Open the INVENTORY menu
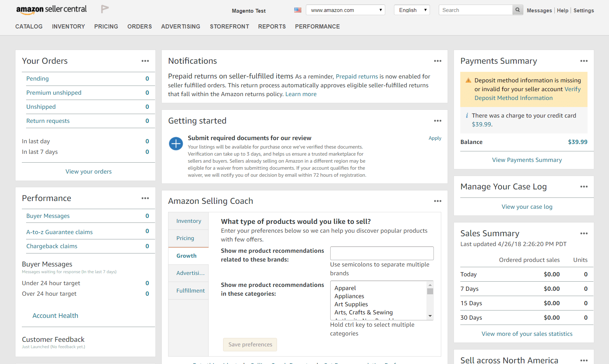This screenshot has width=609, height=364. point(68,26)
